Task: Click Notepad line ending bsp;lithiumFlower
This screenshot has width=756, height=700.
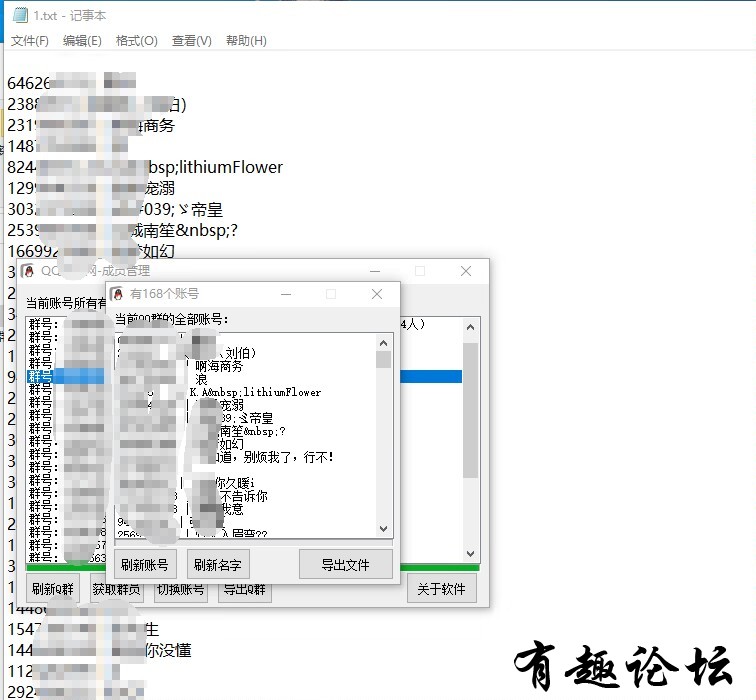Action: (145, 167)
